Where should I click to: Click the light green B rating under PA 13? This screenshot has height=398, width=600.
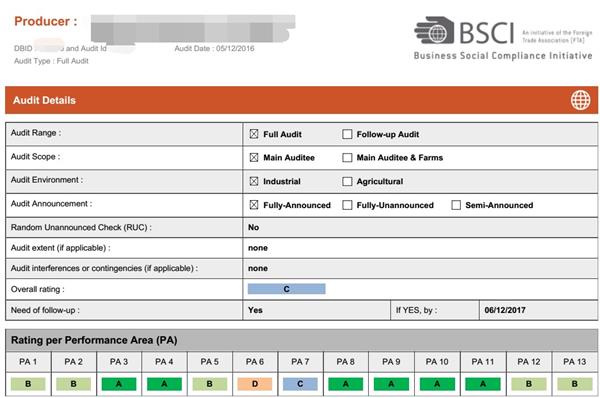coord(574,384)
